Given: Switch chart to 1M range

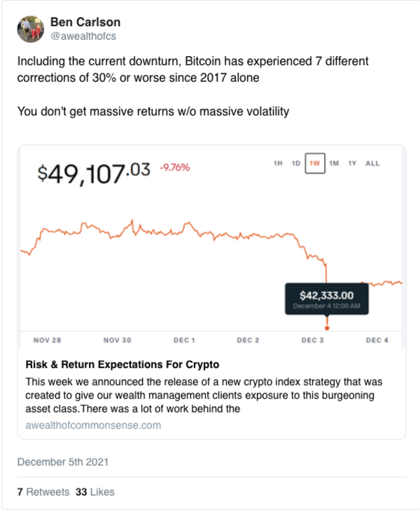Looking at the screenshot, I should pyautogui.click(x=334, y=163).
